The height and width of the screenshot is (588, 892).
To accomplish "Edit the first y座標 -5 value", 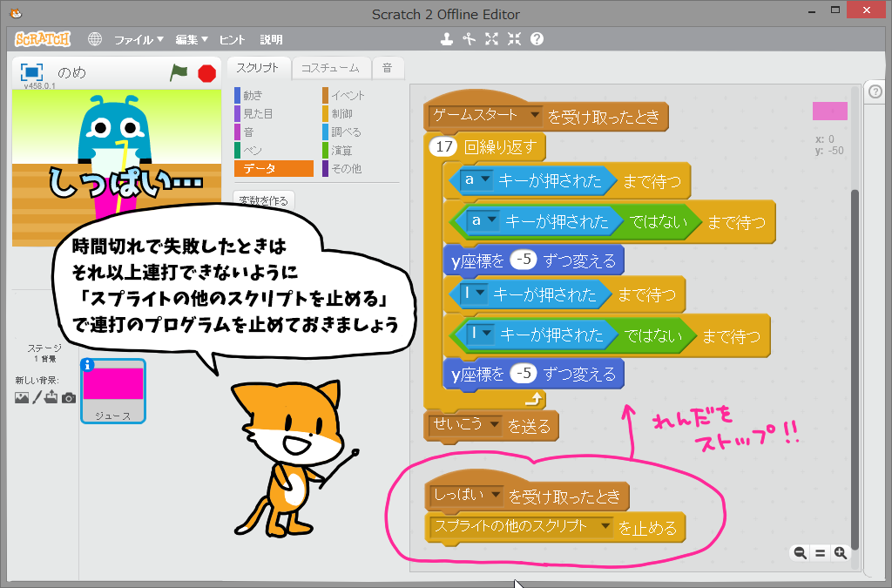I will click(524, 260).
